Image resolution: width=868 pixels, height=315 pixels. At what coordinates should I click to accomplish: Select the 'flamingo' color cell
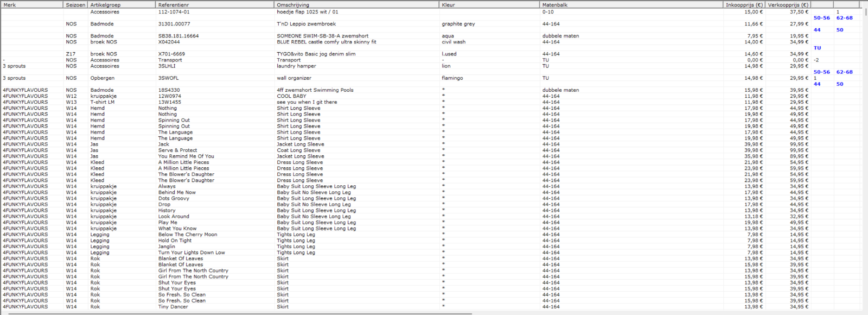pyautogui.click(x=452, y=78)
